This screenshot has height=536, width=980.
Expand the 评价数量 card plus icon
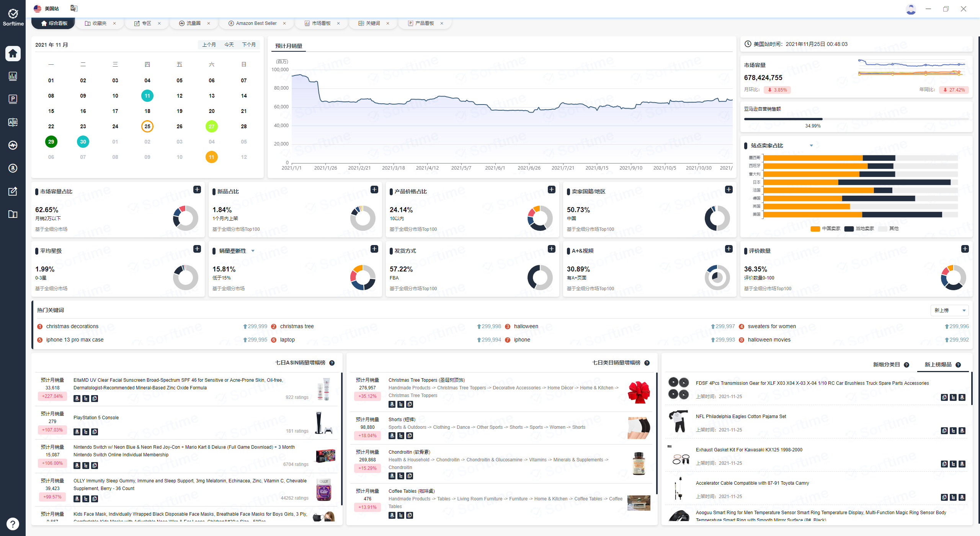click(965, 249)
